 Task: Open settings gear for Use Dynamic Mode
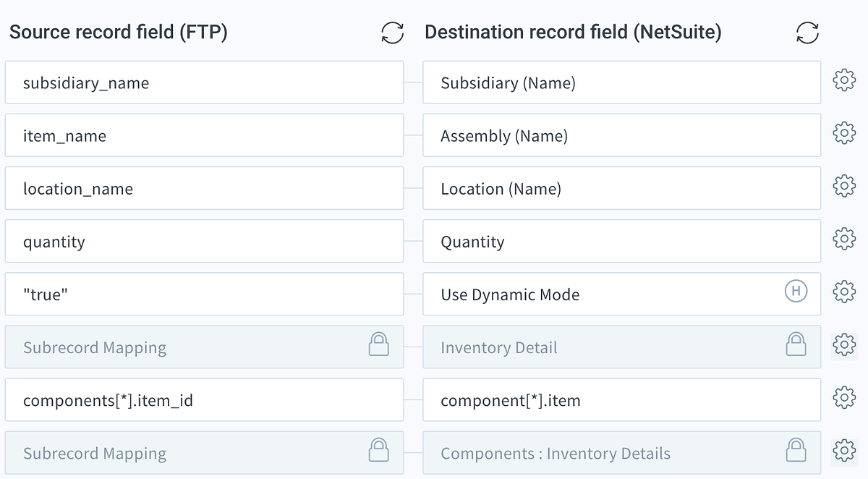tap(844, 292)
